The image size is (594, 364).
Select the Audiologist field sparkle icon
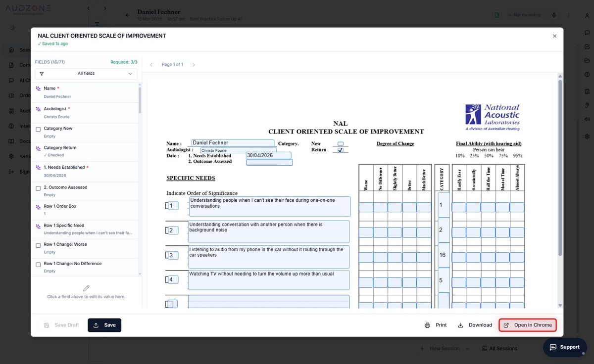38,109
